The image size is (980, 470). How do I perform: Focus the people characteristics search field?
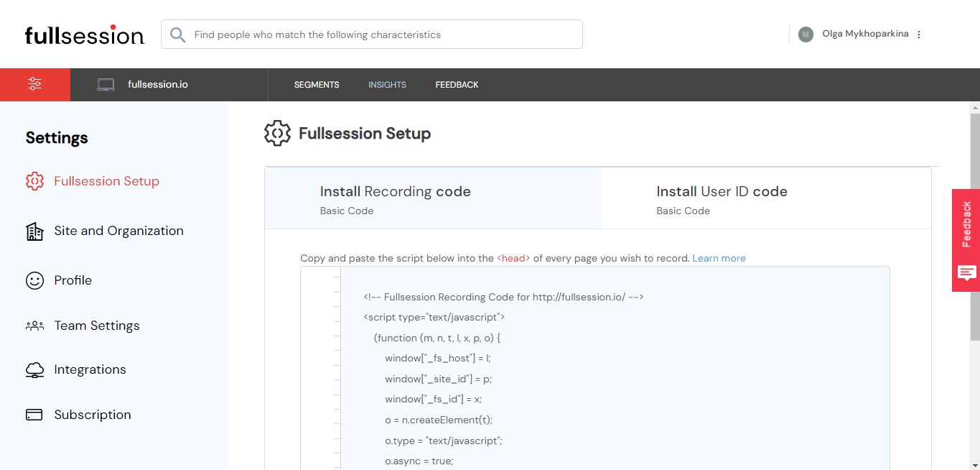[x=371, y=34]
